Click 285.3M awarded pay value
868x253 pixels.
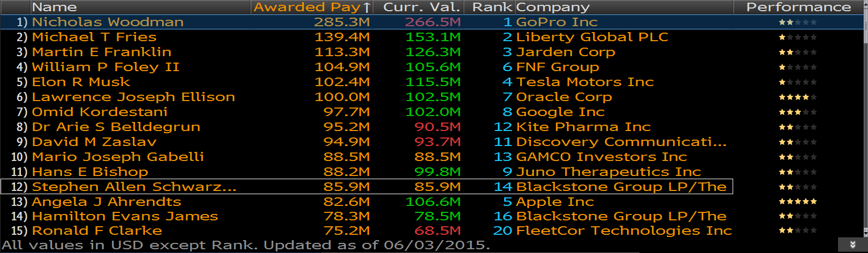(342, 22)
